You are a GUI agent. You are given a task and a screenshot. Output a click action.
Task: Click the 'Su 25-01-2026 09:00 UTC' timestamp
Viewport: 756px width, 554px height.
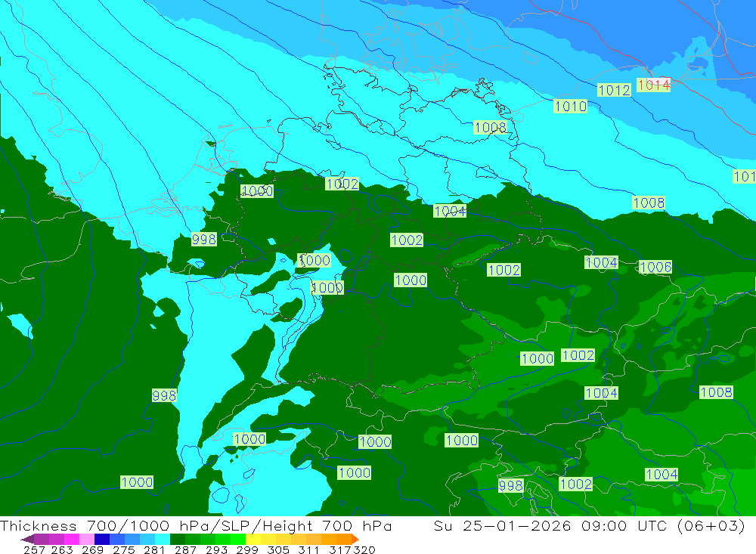click(x=550, y=525)
